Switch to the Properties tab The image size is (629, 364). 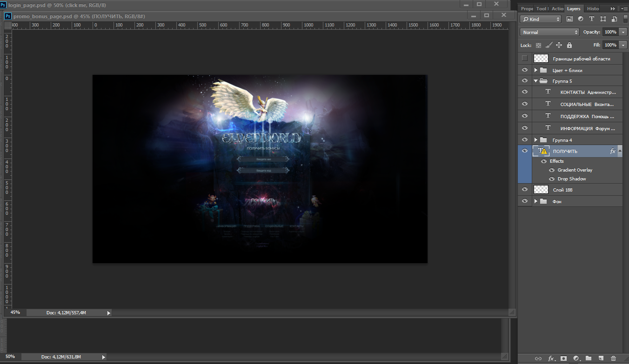527,8
